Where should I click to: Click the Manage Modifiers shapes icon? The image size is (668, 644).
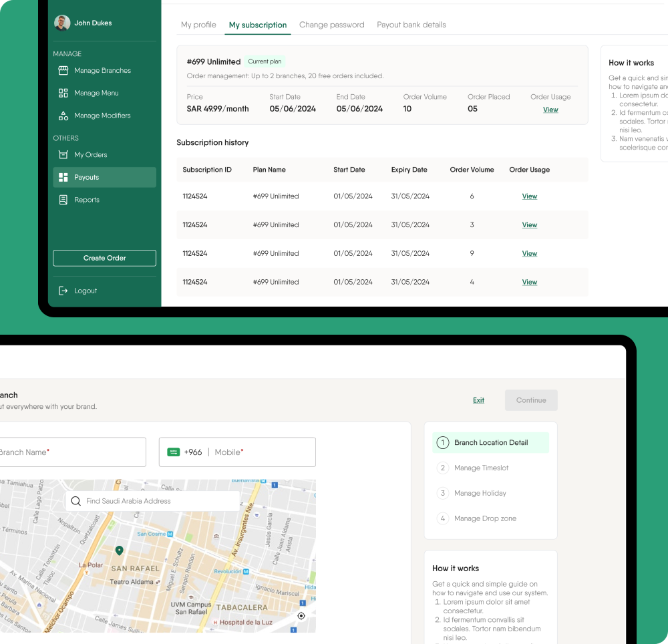click(63, 116)
